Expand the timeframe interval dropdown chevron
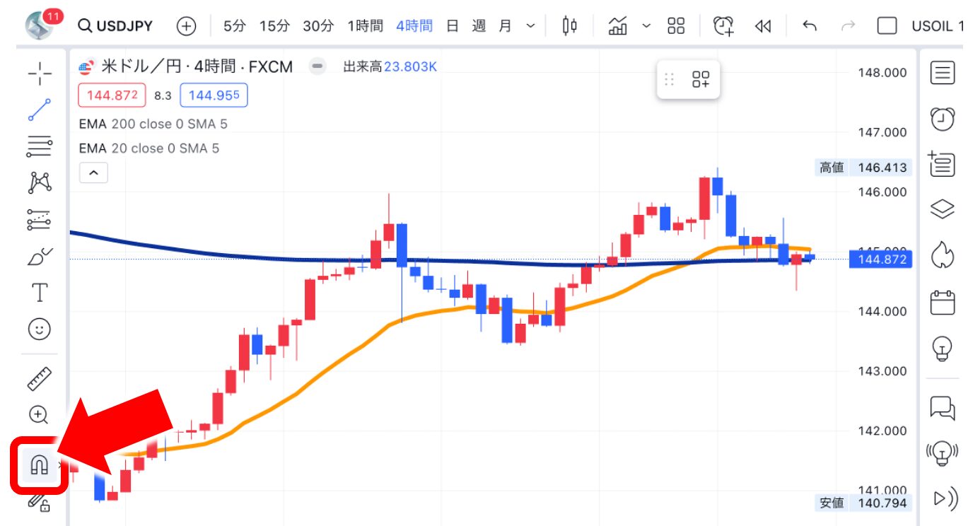The image size is (980, 526). click(531, 26)
